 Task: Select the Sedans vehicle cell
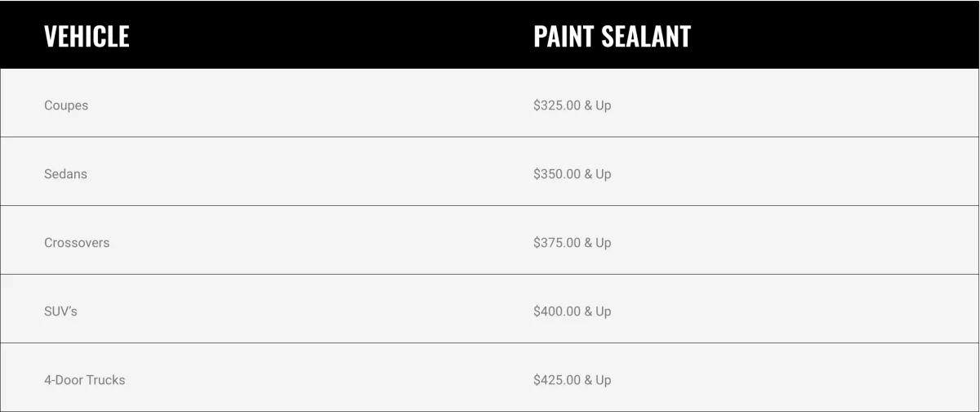pos(65,174)
